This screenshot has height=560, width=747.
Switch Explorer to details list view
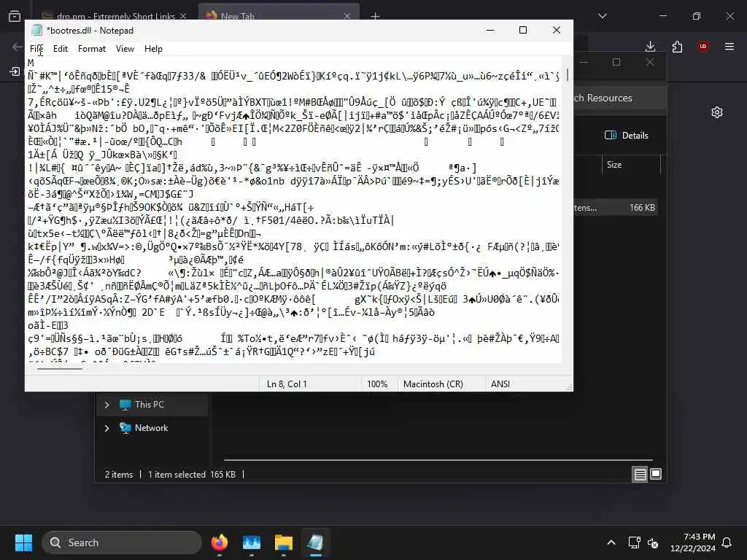640,474
